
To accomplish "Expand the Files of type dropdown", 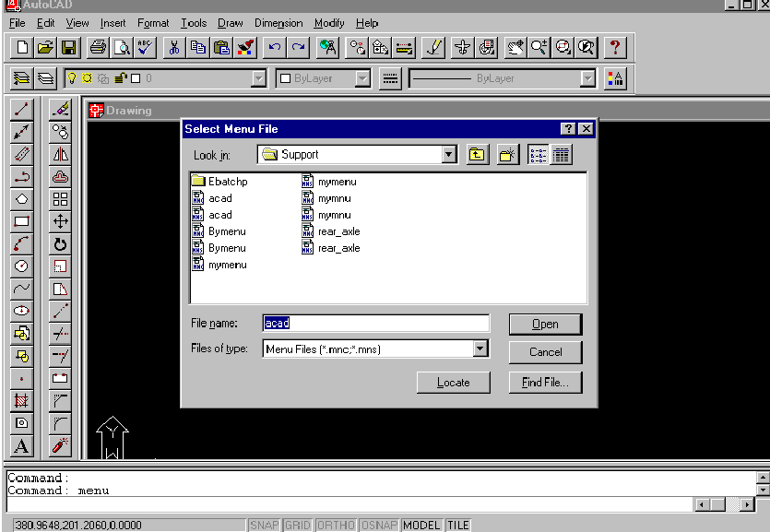I will click(480, 349).
